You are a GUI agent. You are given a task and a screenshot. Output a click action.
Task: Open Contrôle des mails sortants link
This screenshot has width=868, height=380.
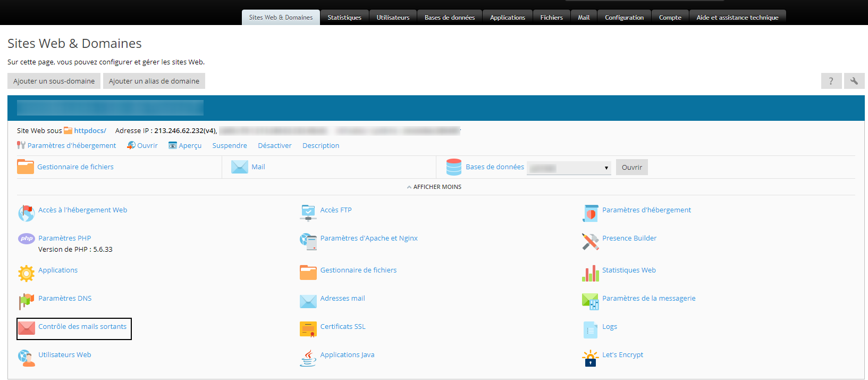[x=82, y=326]
